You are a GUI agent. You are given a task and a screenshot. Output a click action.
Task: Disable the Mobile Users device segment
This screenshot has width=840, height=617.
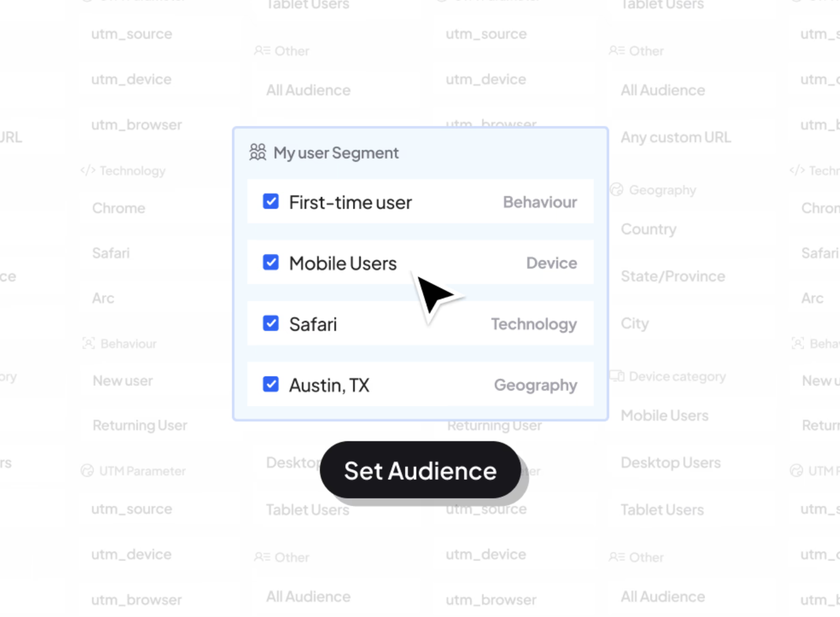270,262
